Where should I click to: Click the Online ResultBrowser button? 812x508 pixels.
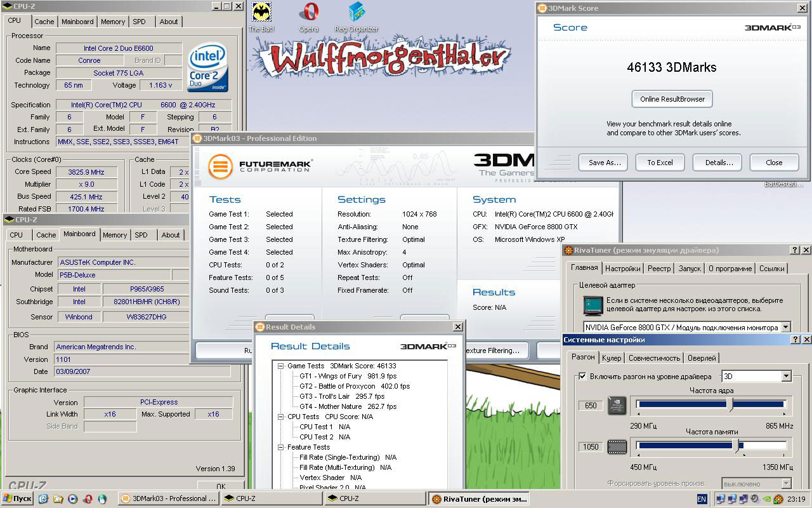(x=672, y=99)
